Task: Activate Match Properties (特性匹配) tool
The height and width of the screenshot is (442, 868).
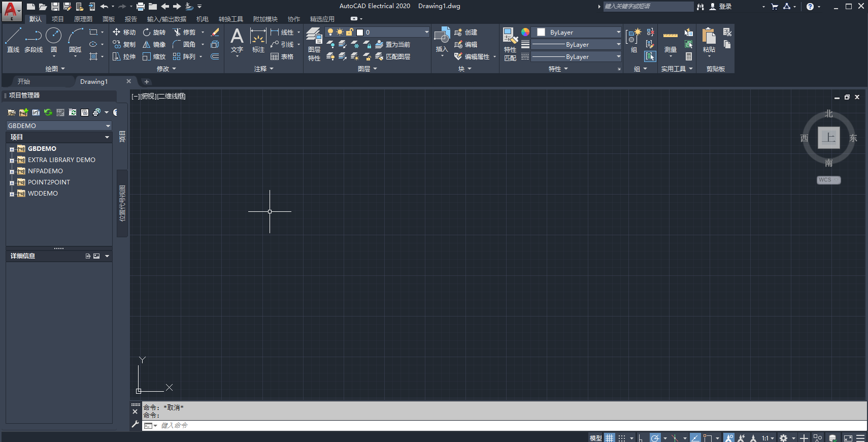Action: 510,44
